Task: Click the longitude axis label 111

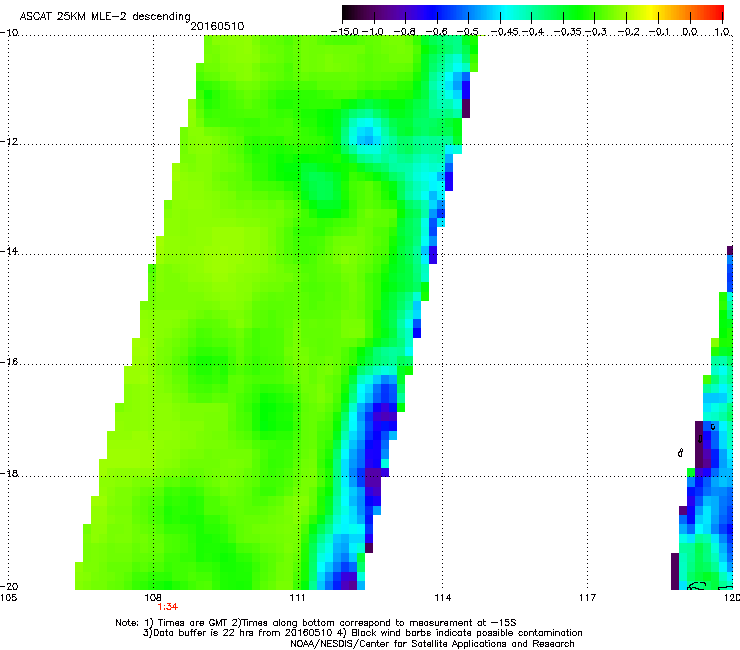Action: click(298, 598)
